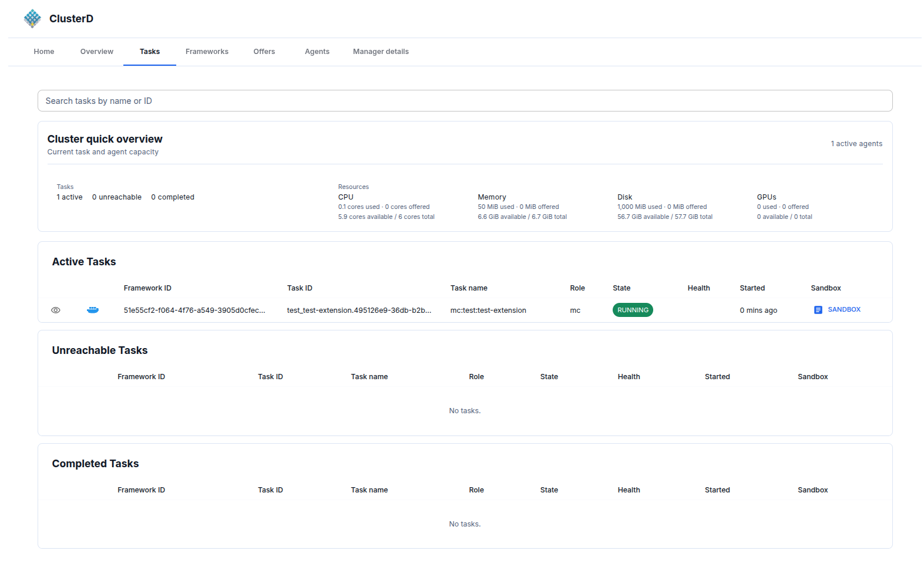Click the '0 mins ago' started time

point(758,310)
